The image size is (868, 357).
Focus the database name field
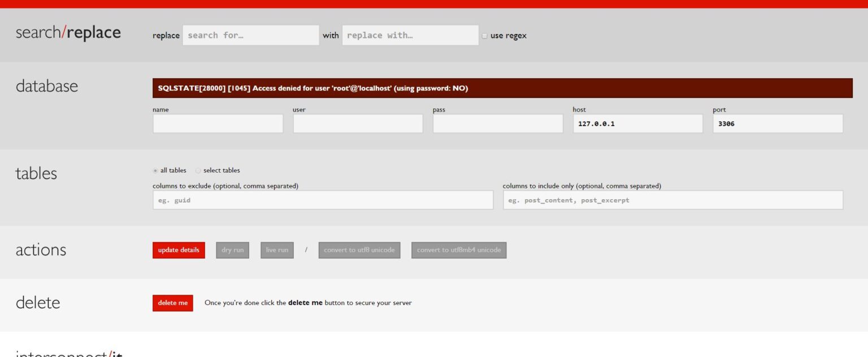point(218,123)
